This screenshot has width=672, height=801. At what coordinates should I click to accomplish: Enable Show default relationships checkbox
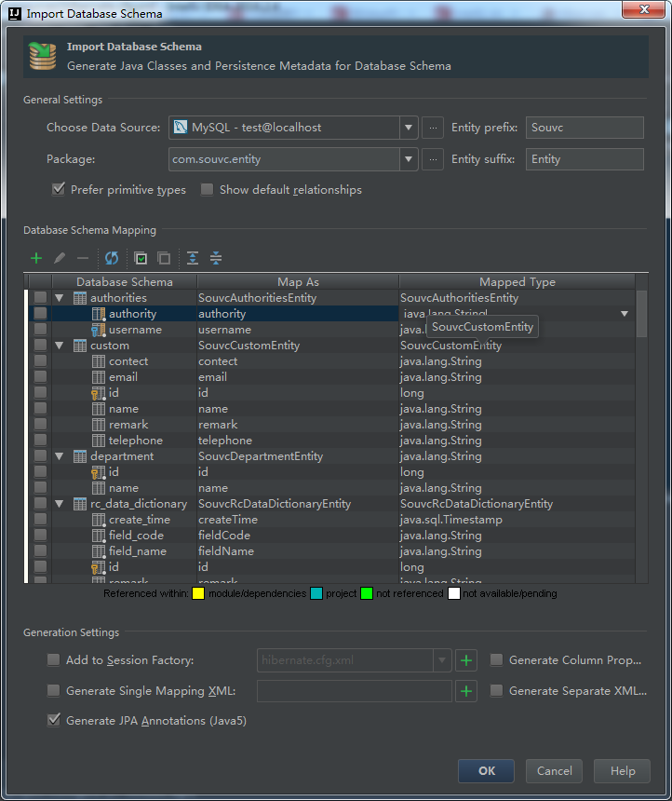(x=208, y=190)
